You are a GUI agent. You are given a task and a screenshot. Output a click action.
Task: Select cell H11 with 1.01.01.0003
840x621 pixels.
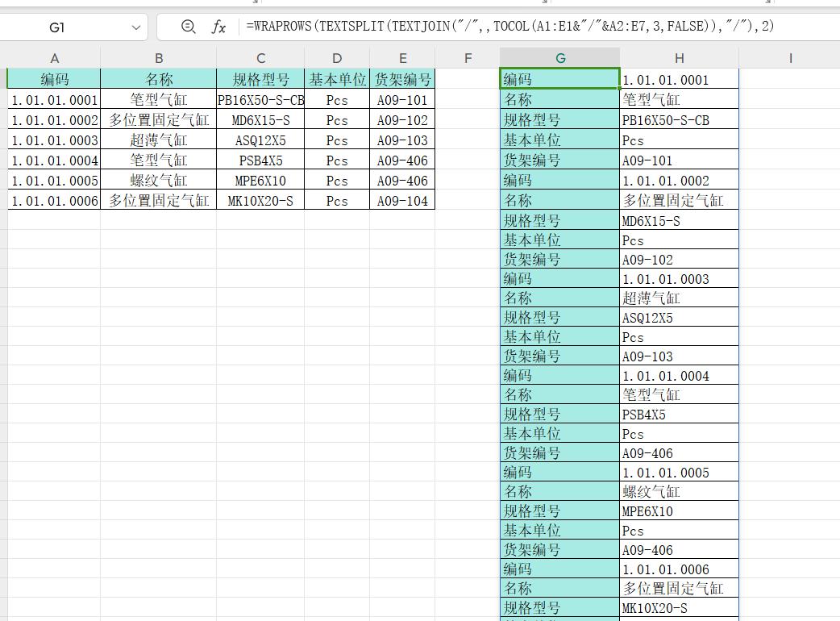680,278
